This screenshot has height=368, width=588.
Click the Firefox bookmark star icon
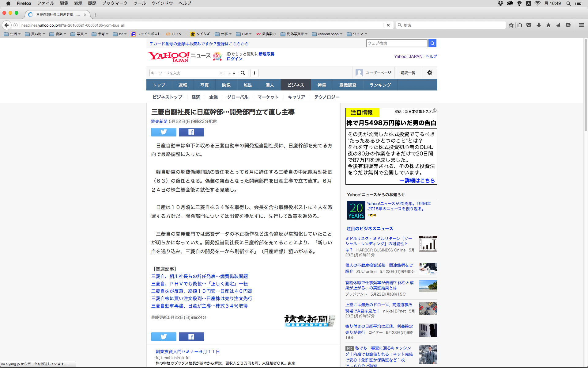pyautogui.click(x=511, y=25)
